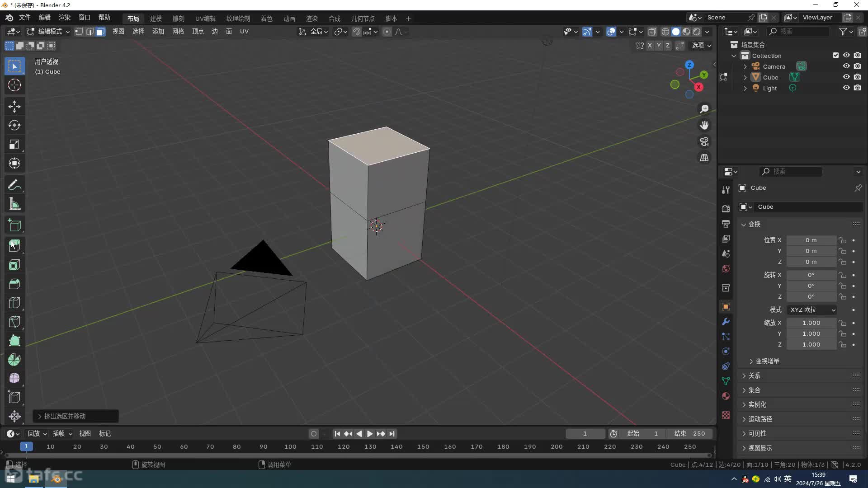Switch to the UV编辑 workspace tab
868x488 pixels.
coord(205,19)
